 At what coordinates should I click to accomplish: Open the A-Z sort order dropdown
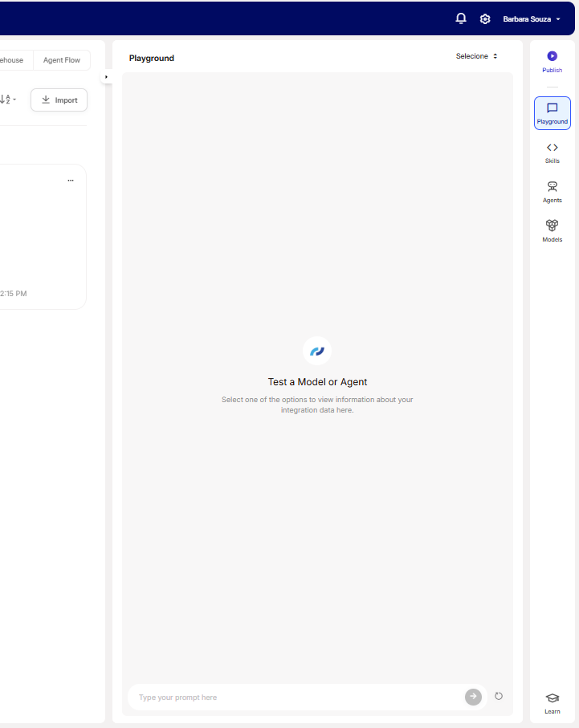[7, 100]
